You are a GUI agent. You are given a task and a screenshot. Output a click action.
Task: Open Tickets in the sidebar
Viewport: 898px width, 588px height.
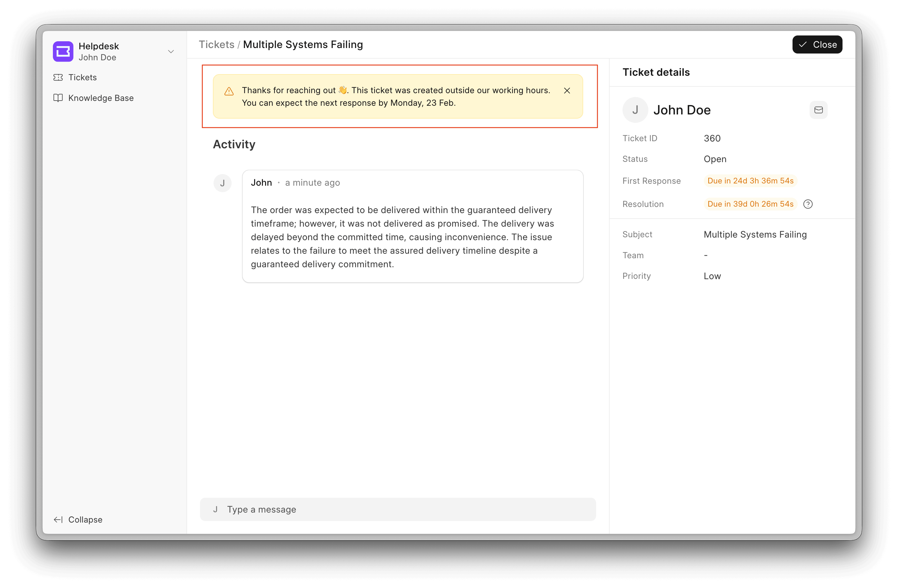(82, 77)
